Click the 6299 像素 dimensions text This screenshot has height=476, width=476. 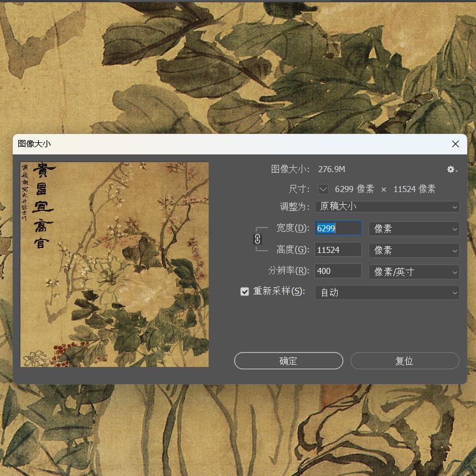[x=354, y=189]
